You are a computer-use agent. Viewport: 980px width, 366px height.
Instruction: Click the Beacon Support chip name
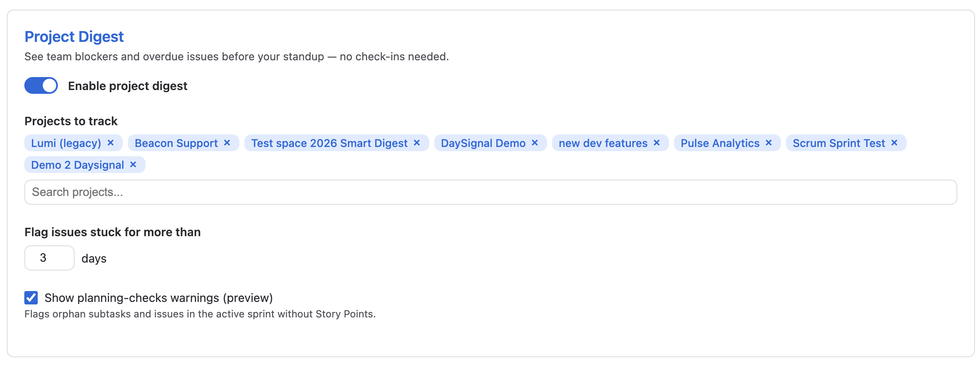pos(176,143)
